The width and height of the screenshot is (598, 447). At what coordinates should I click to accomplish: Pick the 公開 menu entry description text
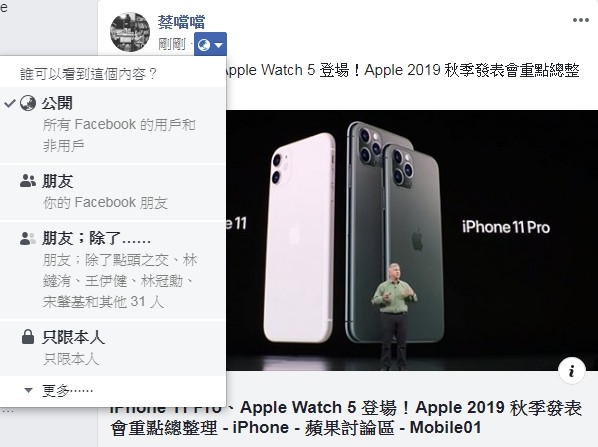click(119, 135)
